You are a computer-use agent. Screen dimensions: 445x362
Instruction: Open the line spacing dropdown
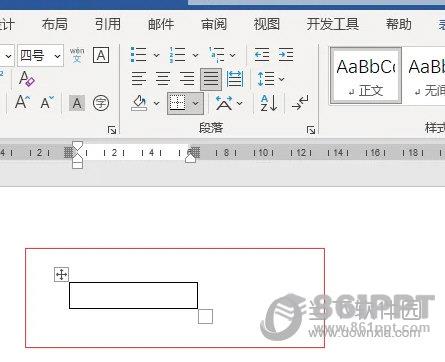[x=271, y=79]
